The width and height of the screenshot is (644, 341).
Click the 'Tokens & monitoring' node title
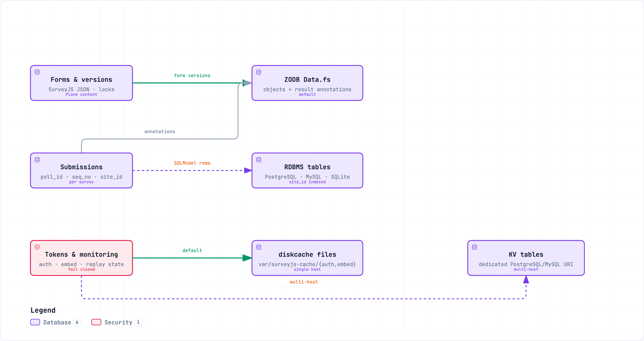(82, 254)
